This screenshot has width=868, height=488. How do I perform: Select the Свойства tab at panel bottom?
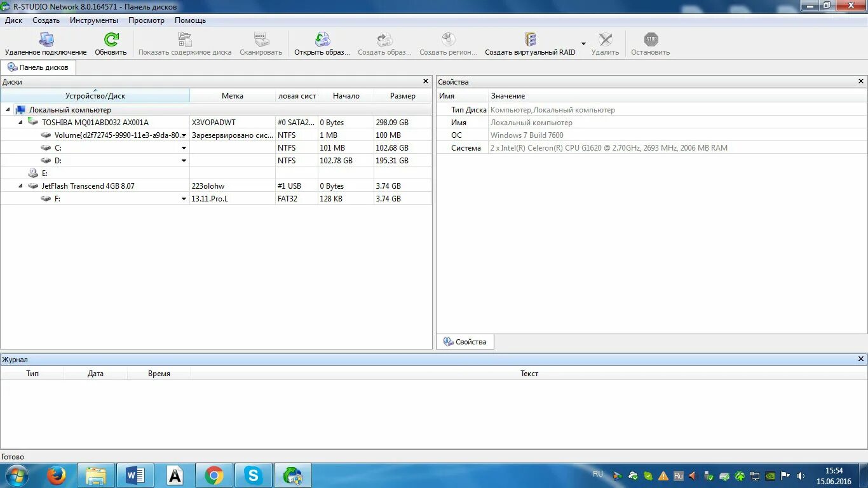coord(465,342)
